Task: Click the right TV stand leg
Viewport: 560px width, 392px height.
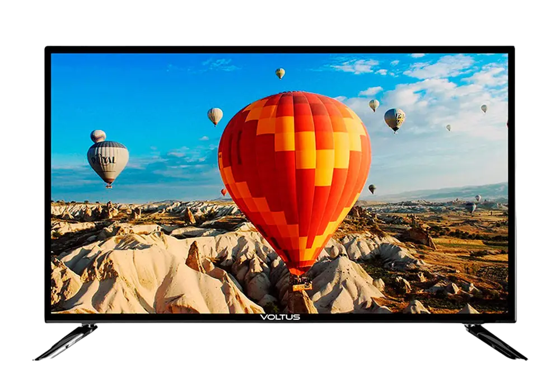Action: coord(493,342)
